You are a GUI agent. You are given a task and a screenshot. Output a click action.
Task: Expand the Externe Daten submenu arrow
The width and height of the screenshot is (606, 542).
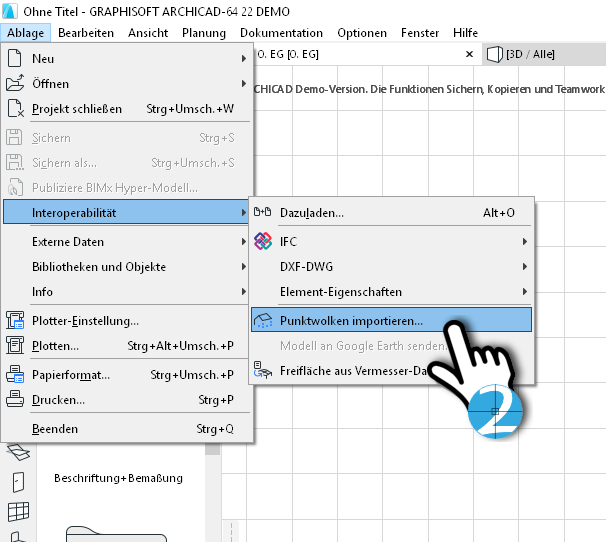[x=243, y=241]
